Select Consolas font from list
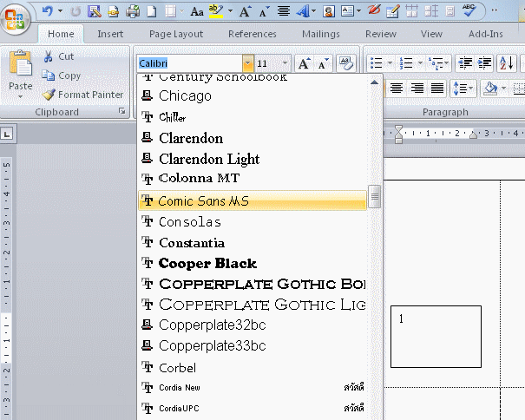This screenshot has height=420, width=525. [253, 222]
